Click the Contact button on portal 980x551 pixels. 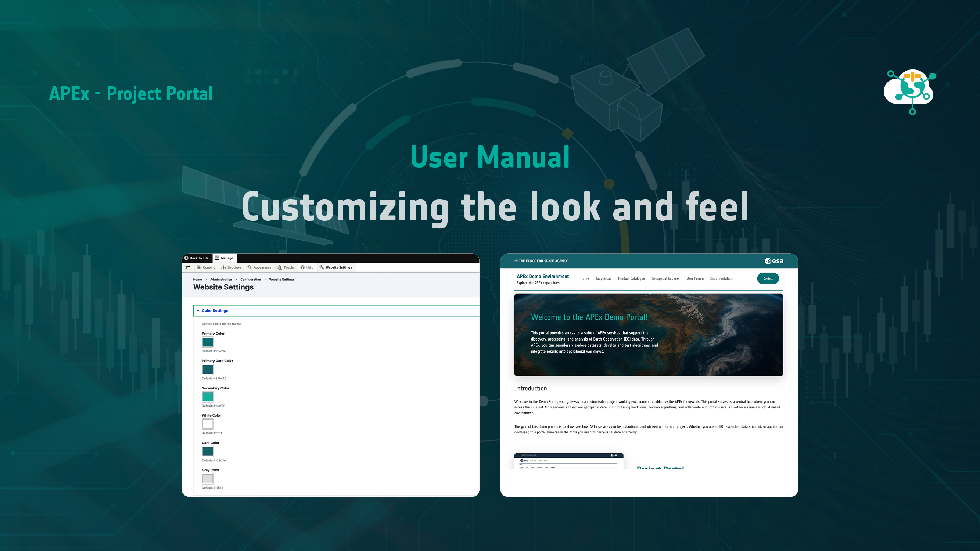(x=768, y=278)
